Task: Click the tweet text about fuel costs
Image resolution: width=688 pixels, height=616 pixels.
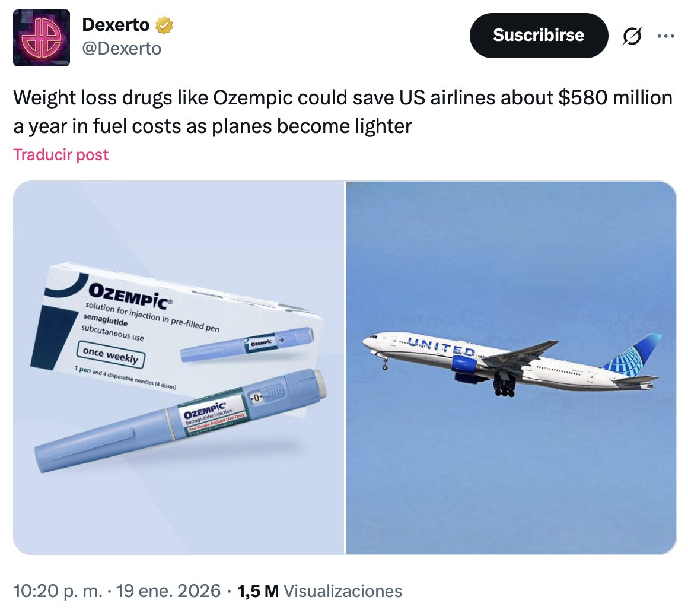Action: (343, 112)
